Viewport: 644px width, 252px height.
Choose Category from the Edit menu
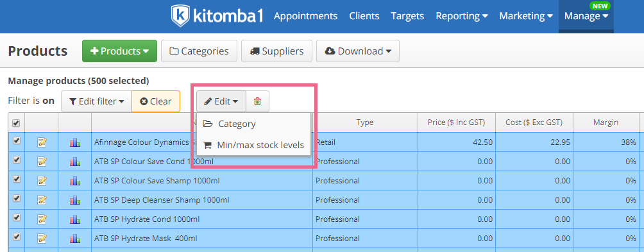[253, 124]
